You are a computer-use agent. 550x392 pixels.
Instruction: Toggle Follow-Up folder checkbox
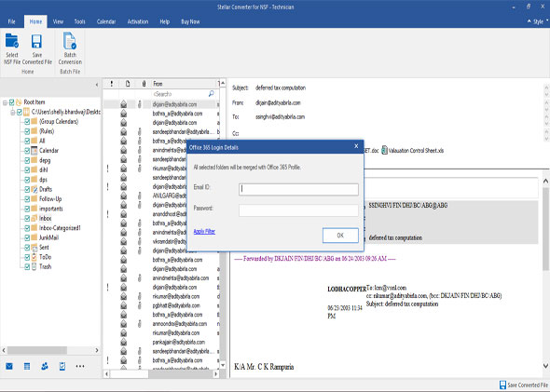point(27,199)
